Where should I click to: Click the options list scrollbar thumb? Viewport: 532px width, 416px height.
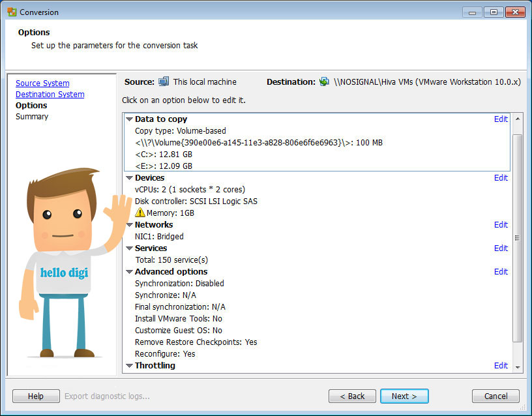click(518, 238)
